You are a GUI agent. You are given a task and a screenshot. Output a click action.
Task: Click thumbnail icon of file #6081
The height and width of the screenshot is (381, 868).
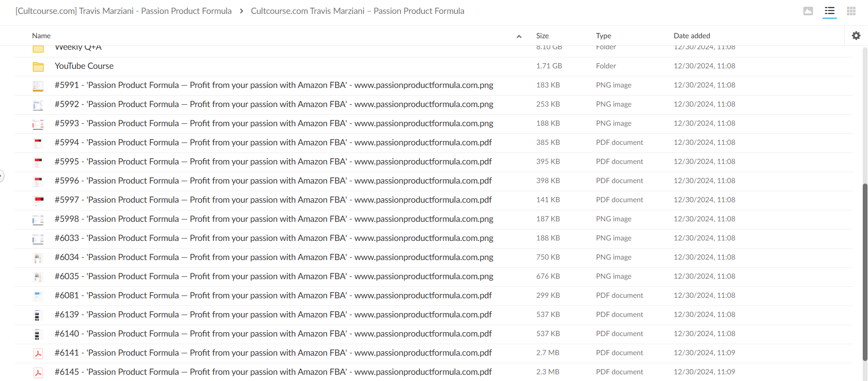pos(38,296)
